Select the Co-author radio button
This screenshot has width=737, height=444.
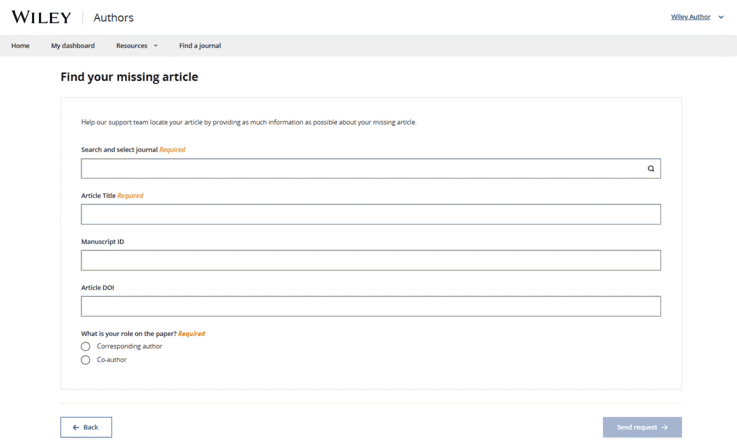pyautogui.click(x=86, y=360)
